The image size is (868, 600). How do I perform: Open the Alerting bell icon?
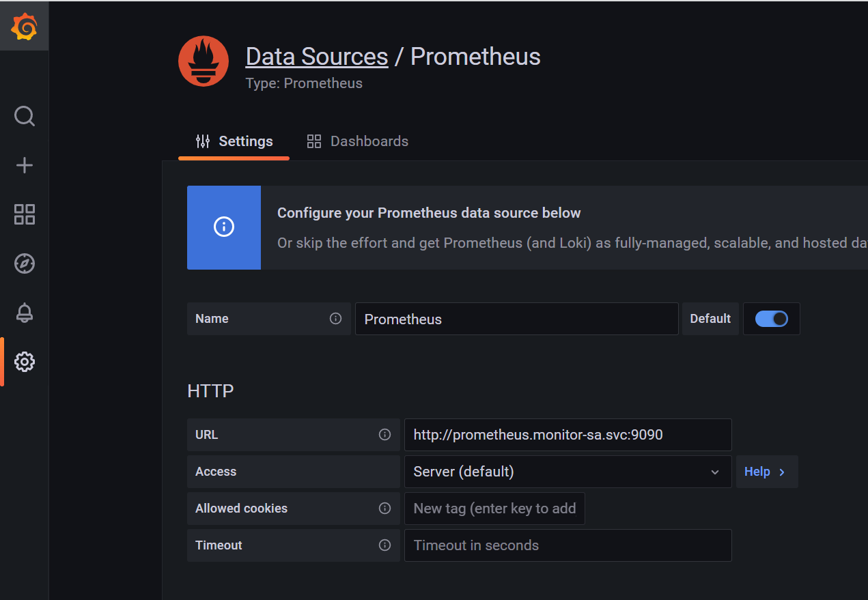[25, 313]
